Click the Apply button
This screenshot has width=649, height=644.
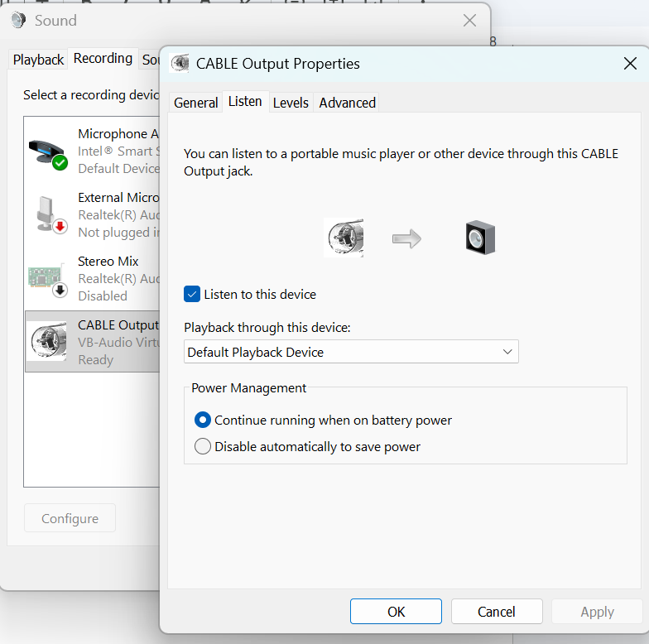pos(597,611)
